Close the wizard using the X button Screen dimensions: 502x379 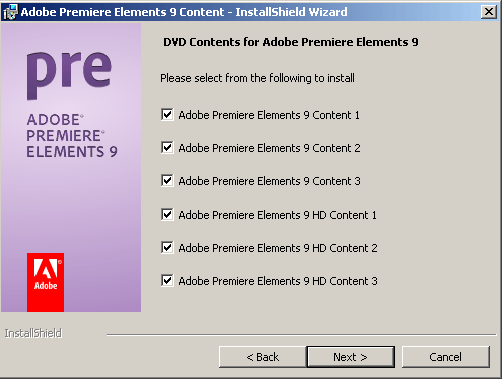point(489,12)
